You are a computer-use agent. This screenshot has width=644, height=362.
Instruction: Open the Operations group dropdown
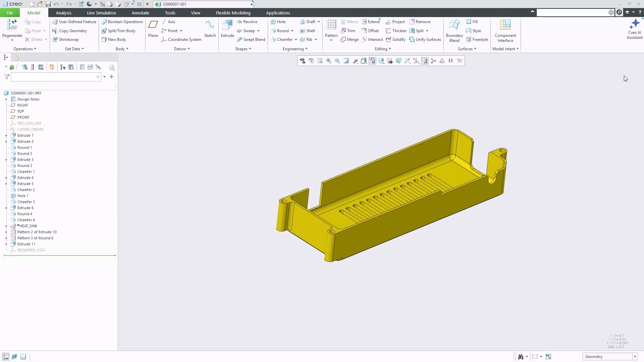pyautogui.click(x=25, y=49)
